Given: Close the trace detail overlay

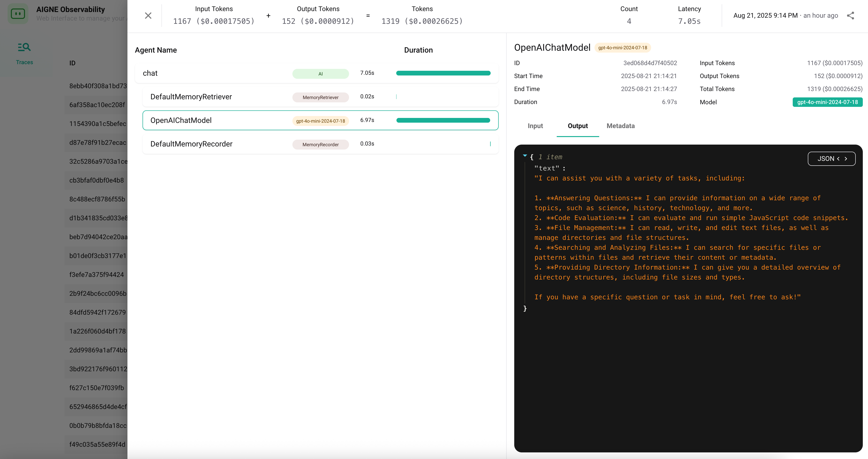Looking at the screenshot, I should point(148,16).
